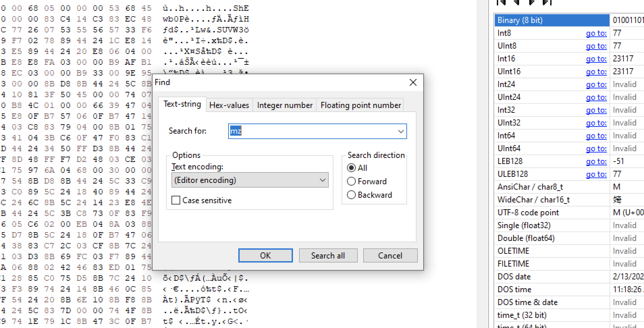Screen dimensions: 644x328
Task: Select the DOS date row
Action: click(569, 277)
